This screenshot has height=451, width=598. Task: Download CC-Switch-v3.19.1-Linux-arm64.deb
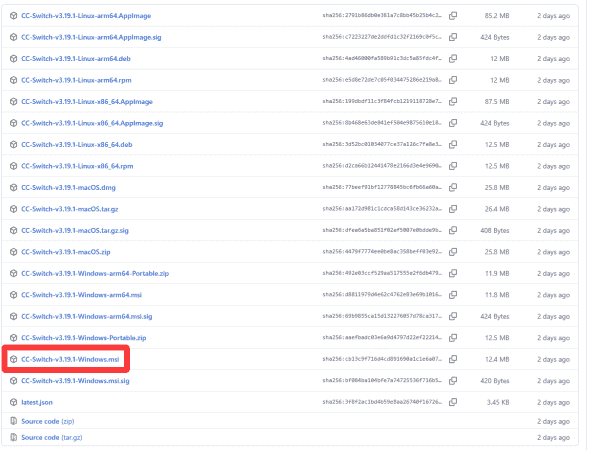(76, 59)
